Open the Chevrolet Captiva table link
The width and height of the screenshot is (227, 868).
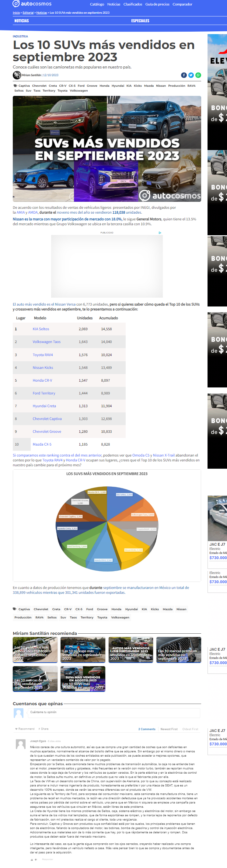coord(47,419)
